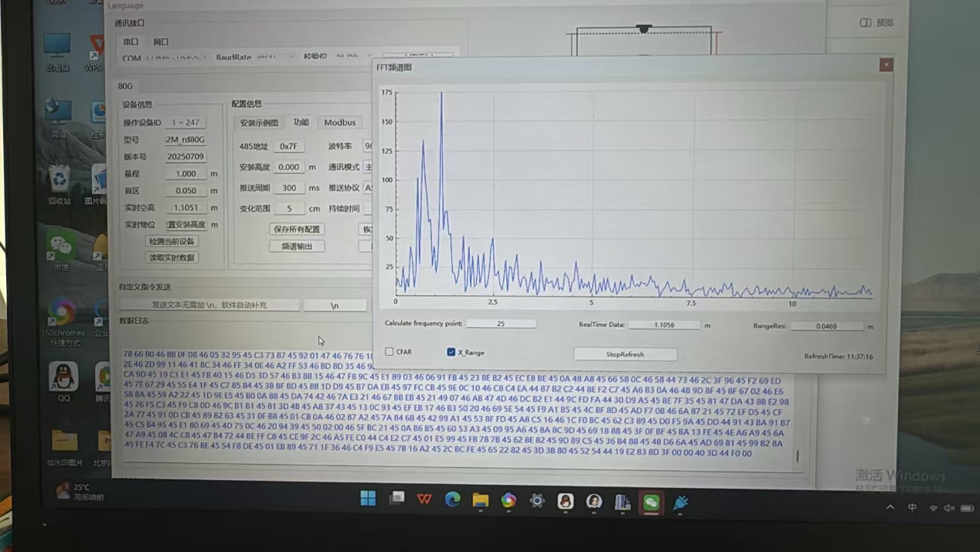Image resolution: width=980 pixels, height=552 pixels.
Task: Open the 推送协议 dropdown
Action: (x=368, y=188)
